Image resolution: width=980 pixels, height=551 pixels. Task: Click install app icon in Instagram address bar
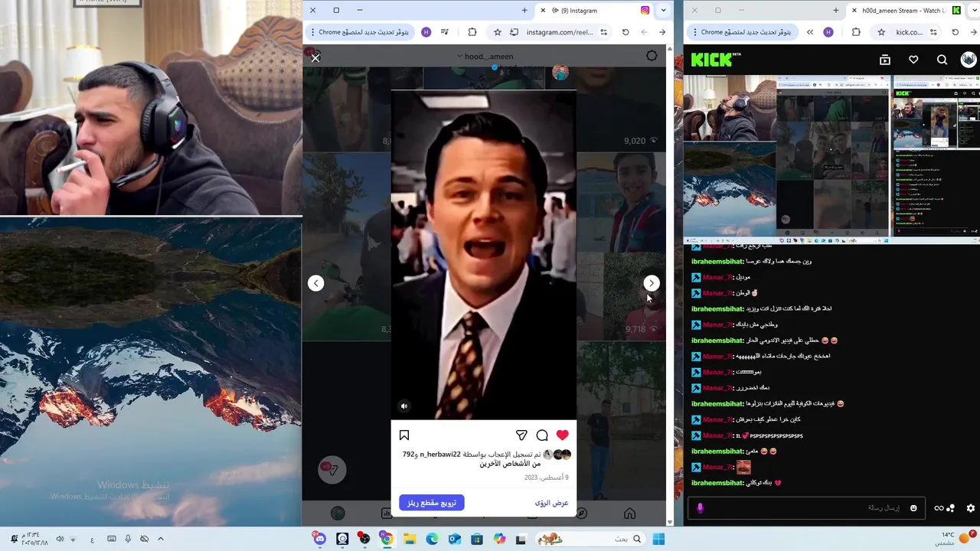(x=514, y=32)
